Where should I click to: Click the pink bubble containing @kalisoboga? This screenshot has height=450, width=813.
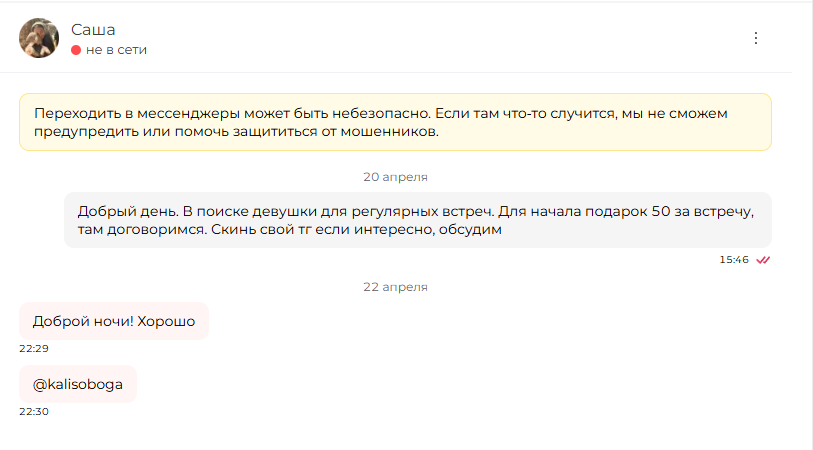[x=78, y=384]
